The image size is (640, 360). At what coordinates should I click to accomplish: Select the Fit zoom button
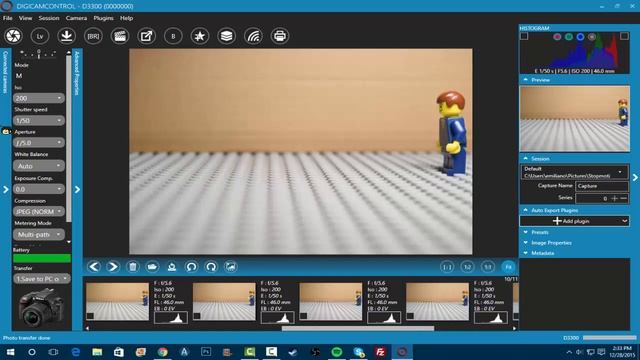(x=508, y=267)
